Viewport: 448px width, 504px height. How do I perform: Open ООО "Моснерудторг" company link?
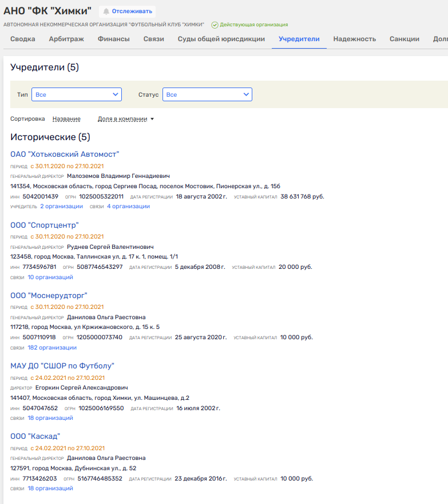[x=49, y=295]
